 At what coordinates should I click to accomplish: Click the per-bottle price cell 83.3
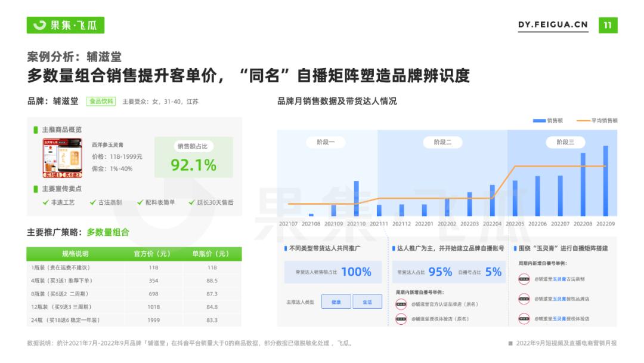[212, 320]
